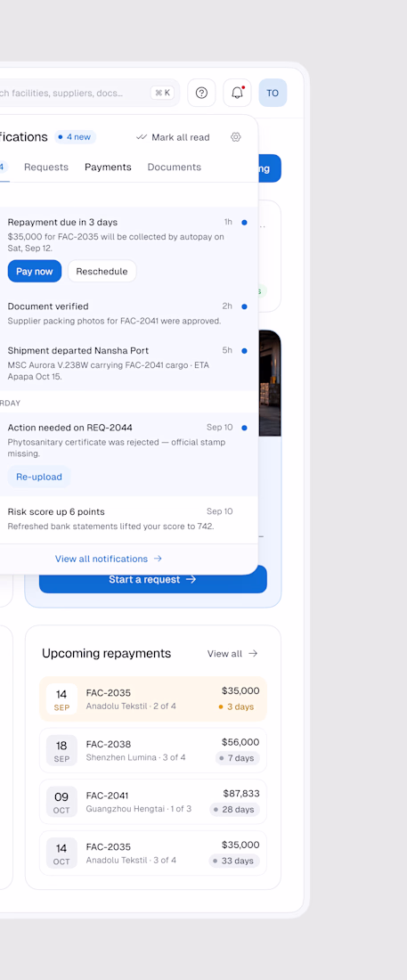The width and height of the screenshot is (407, 980).
Task: Click unread dot on Shipment departed notification
Action: pos(244,351)
